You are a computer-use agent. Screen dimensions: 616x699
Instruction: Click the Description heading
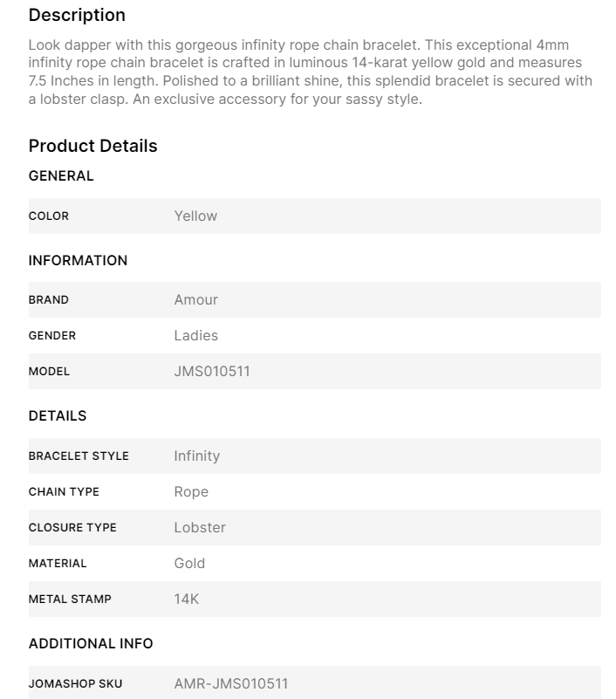tap(77, 16)
